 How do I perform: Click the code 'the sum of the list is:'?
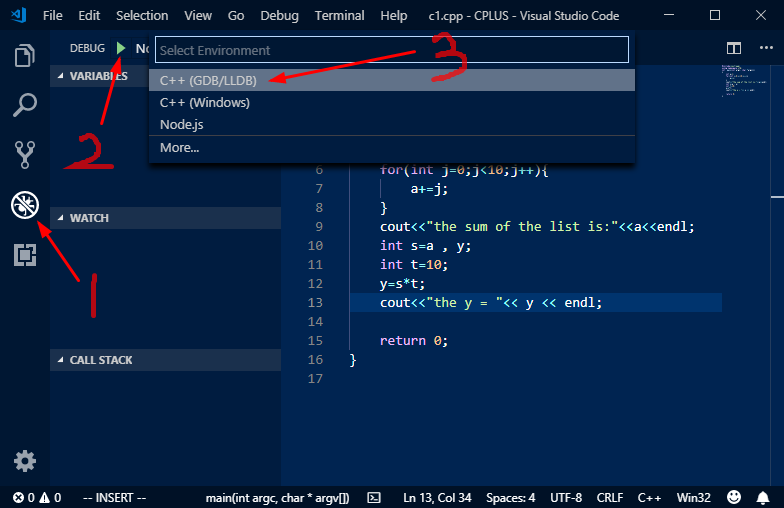click(x=522, y=226)
